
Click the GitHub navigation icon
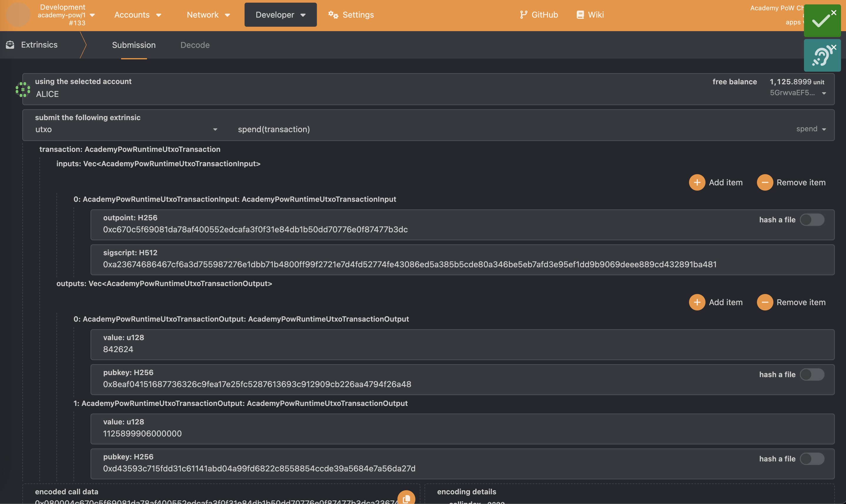pyautogui.click(x=524, y=14)
